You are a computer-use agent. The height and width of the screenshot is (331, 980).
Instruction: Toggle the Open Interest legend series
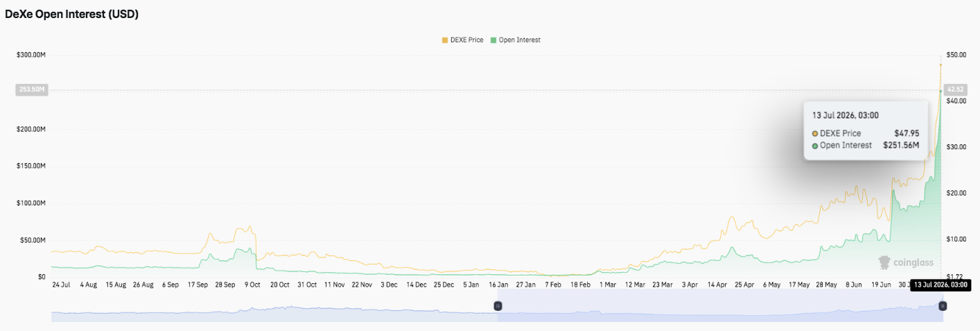tap(515, 40)
